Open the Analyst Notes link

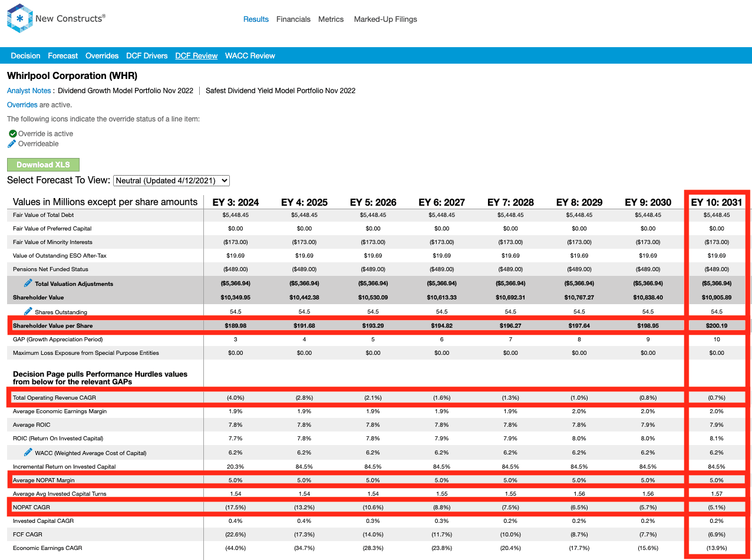(29, 91)
